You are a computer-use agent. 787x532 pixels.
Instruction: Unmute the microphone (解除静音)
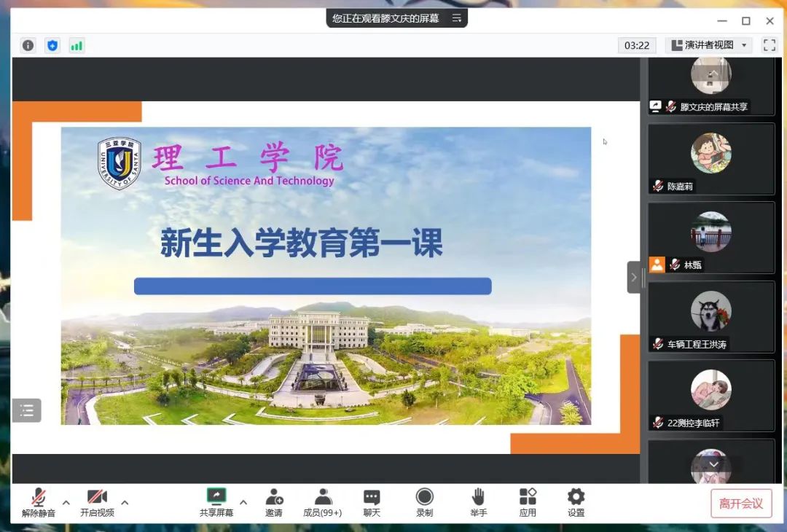pyautogui.click(x=39, y=502)
